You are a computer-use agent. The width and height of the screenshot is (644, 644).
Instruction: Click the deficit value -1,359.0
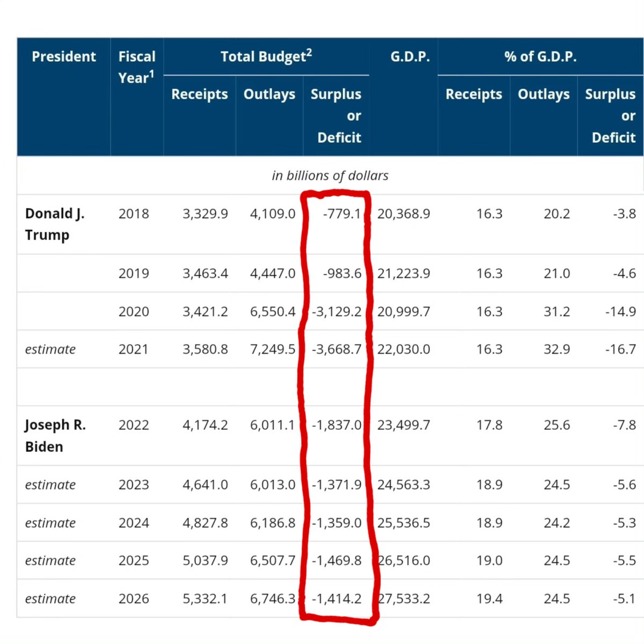coord(336,523)
